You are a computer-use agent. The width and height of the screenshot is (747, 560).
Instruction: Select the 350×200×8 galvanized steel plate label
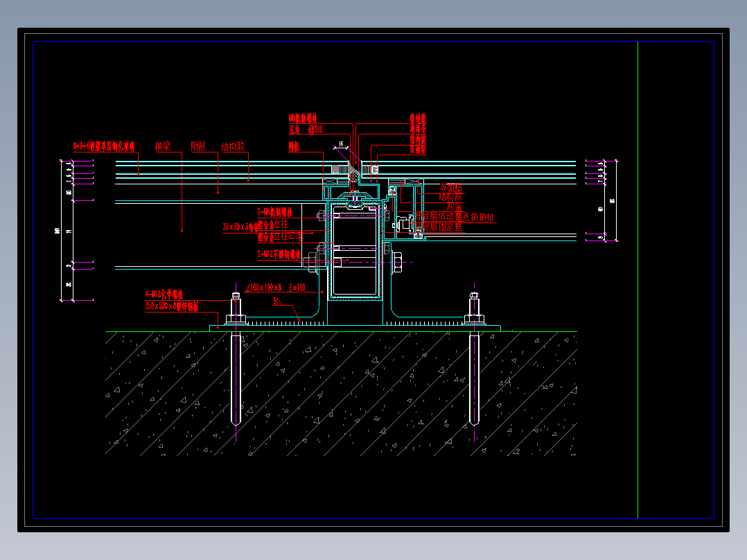tap(172, 306)
